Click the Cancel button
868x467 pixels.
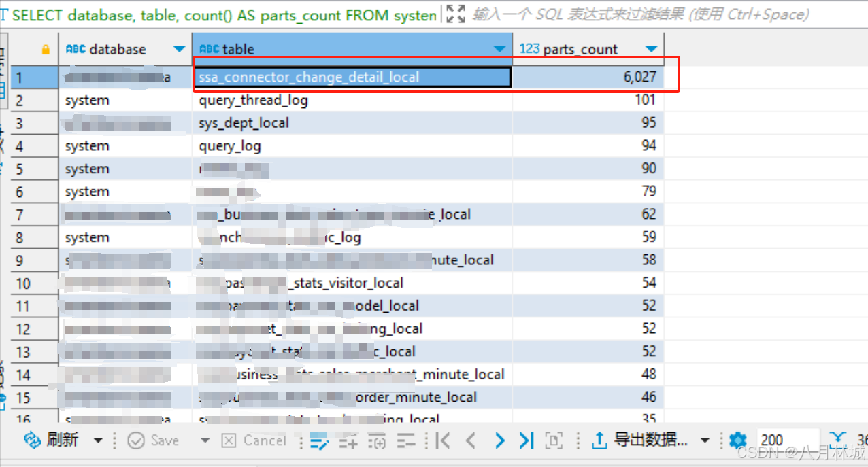point(254,440)
